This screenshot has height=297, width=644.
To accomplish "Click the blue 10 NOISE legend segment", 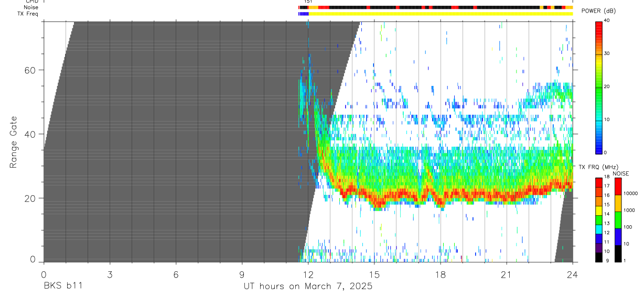I will (618, 237).
